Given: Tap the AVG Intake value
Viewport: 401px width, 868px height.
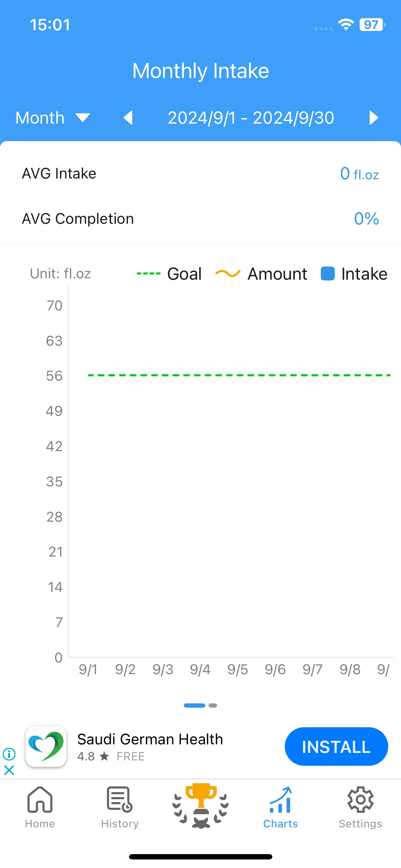Looking at the screenshot, I should pos(359,174).
